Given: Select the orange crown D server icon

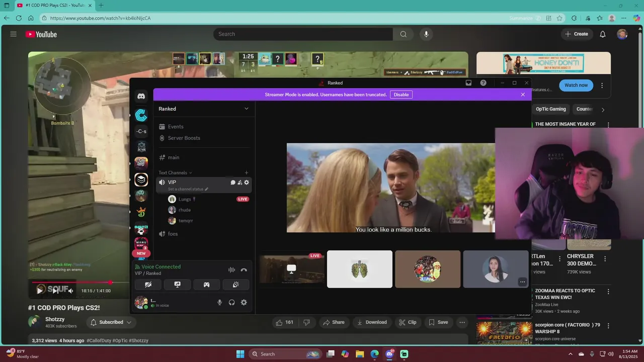Looking at the screenshot, I should click(x=141, y=212).
